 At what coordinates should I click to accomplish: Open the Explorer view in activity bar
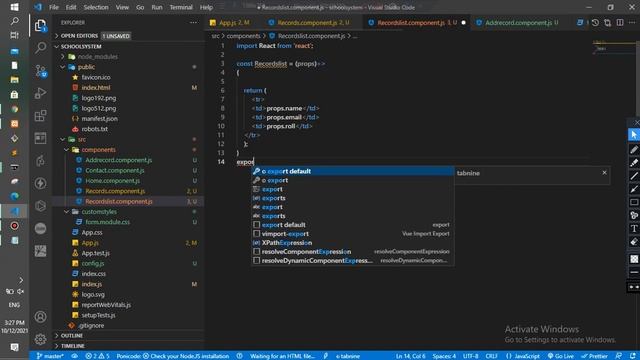[x=40, y=26]
